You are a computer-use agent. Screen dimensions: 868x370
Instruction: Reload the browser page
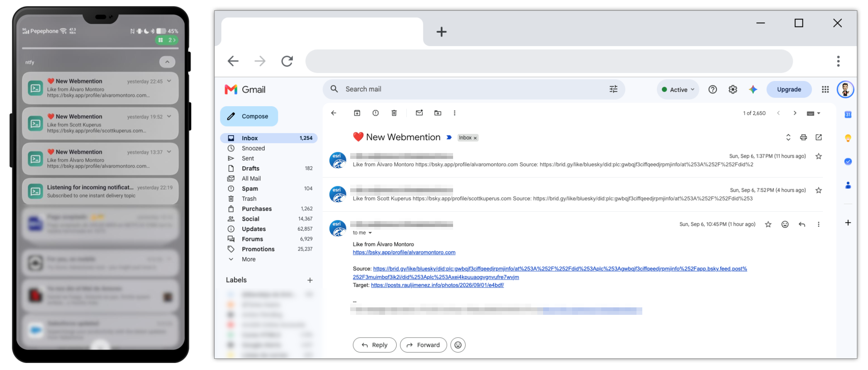(287, 61)
